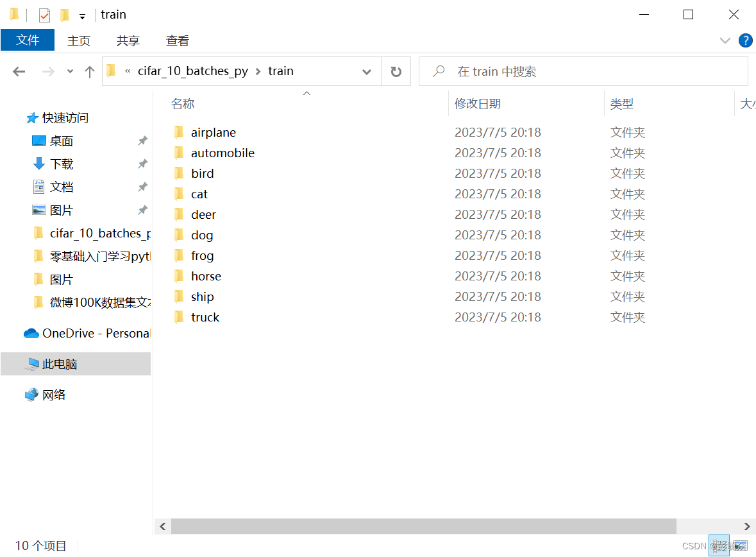The height and width of the screenshot is (557, 756).
Task: Open the Quick Access Toolbar customize dropdown
Action: point(82,14)
